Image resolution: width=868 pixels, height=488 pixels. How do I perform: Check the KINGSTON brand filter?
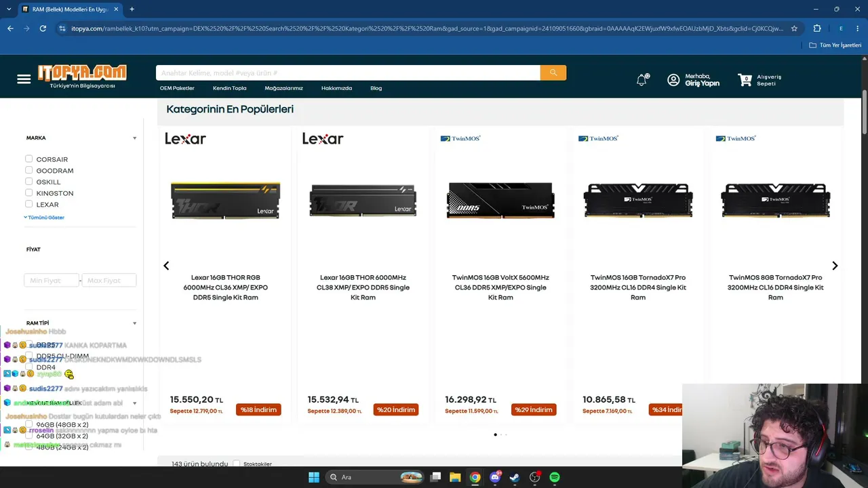[x=28, y=192]
